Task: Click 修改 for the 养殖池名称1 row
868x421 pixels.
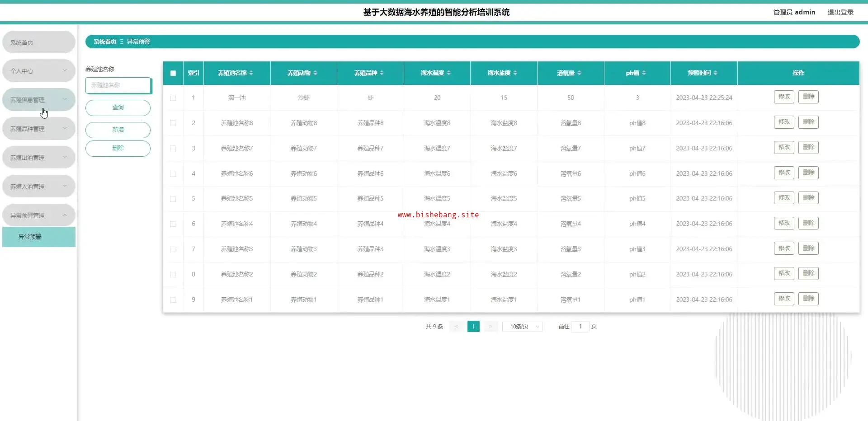Action: [784, 299]
